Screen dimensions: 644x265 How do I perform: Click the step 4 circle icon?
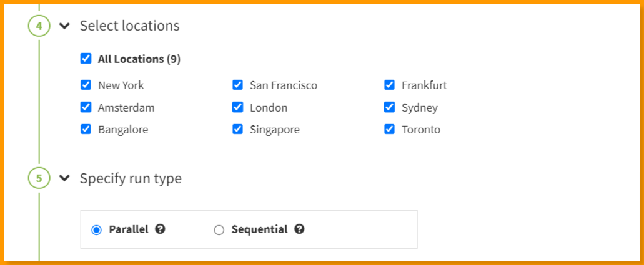pyautogui.click(x=39, y=26)
